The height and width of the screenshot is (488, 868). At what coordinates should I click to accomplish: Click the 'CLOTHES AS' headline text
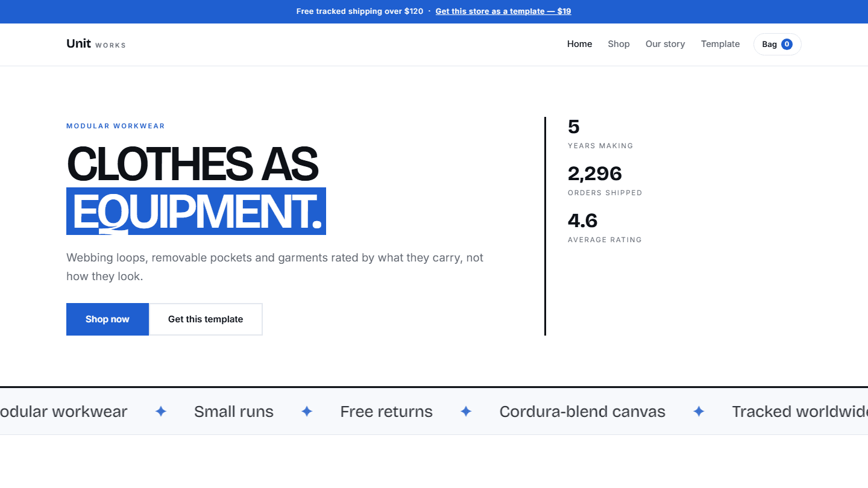(x=192, y=164)
